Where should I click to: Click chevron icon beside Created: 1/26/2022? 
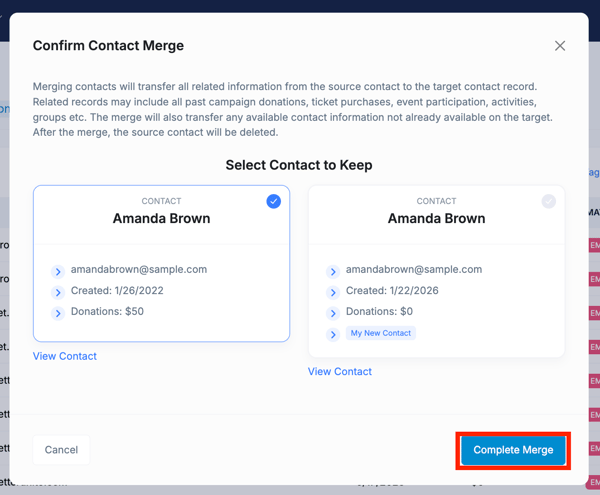pyautogui.click(x=58, y=292)
